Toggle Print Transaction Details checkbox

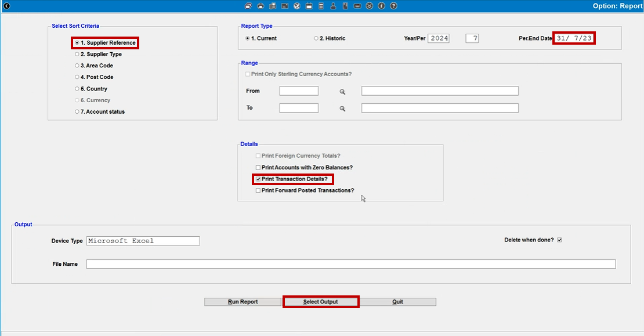pos(292,179)
